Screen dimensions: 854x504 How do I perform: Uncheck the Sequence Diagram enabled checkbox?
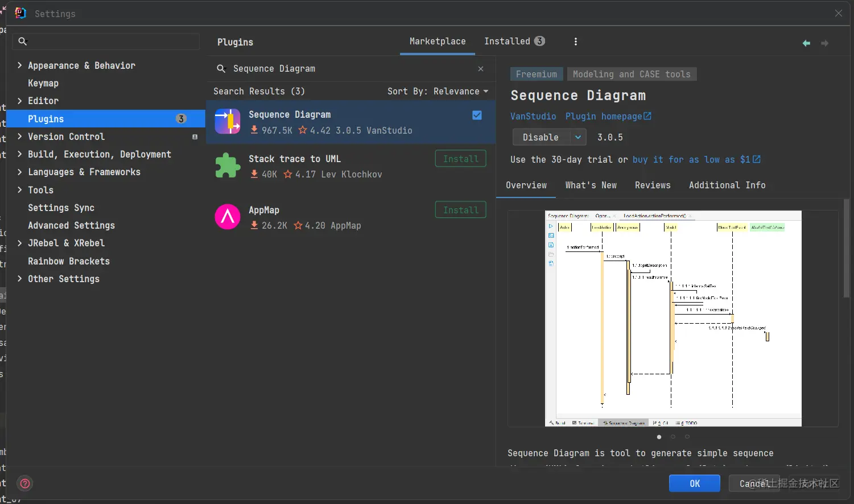pos(477,115)
